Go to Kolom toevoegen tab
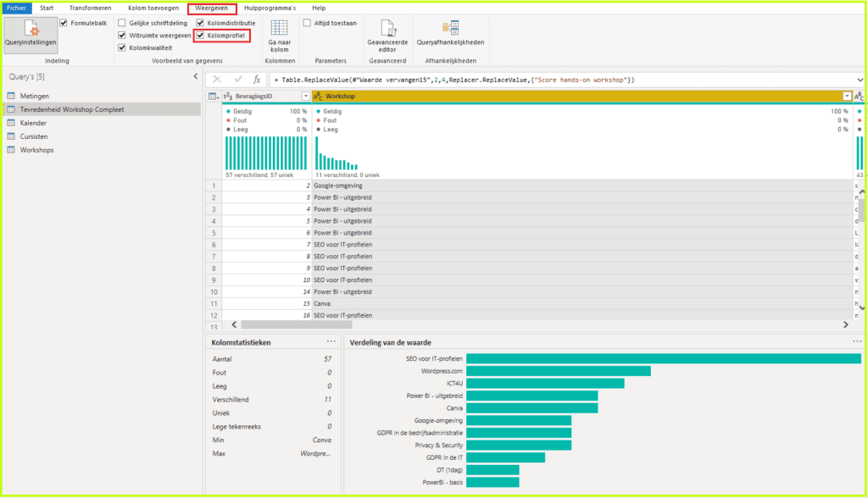 pyautogui.click(x=153, y=8)
